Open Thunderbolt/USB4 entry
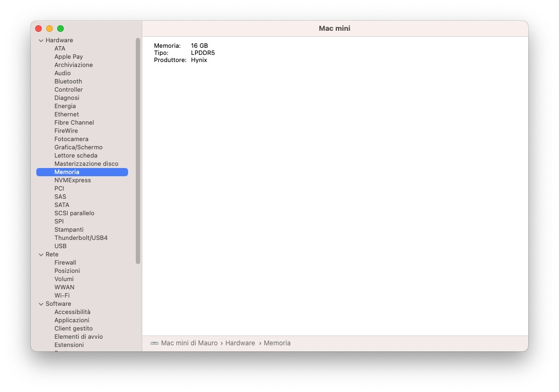 81,238
